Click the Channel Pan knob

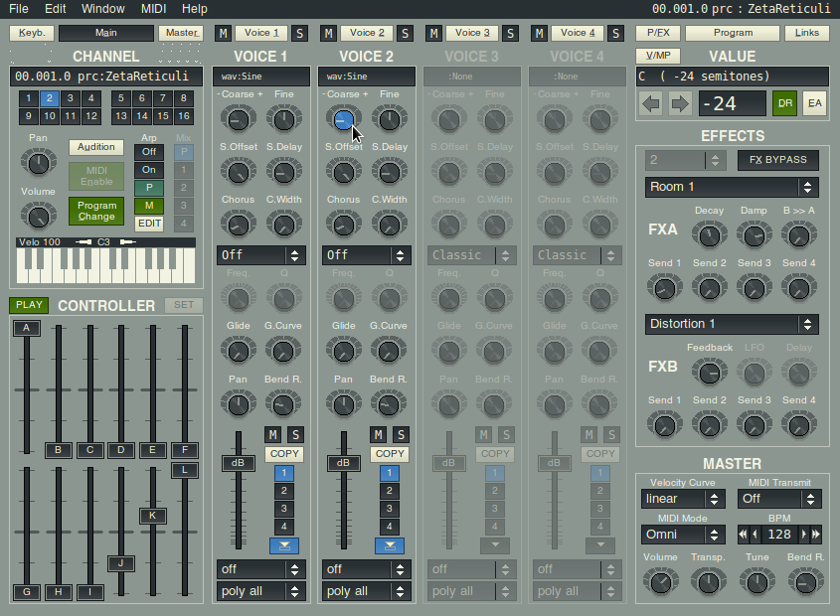[x=38, y=163]
